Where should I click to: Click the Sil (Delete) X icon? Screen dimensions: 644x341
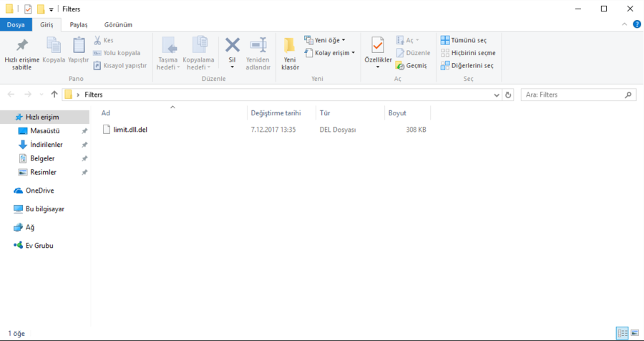point(232,45)
